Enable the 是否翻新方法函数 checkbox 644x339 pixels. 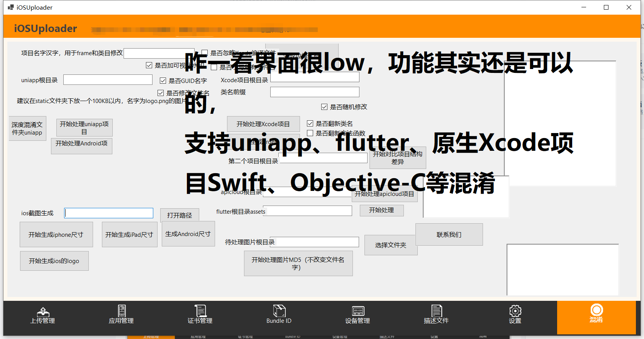pyautogui.click(x=310, y=133)
